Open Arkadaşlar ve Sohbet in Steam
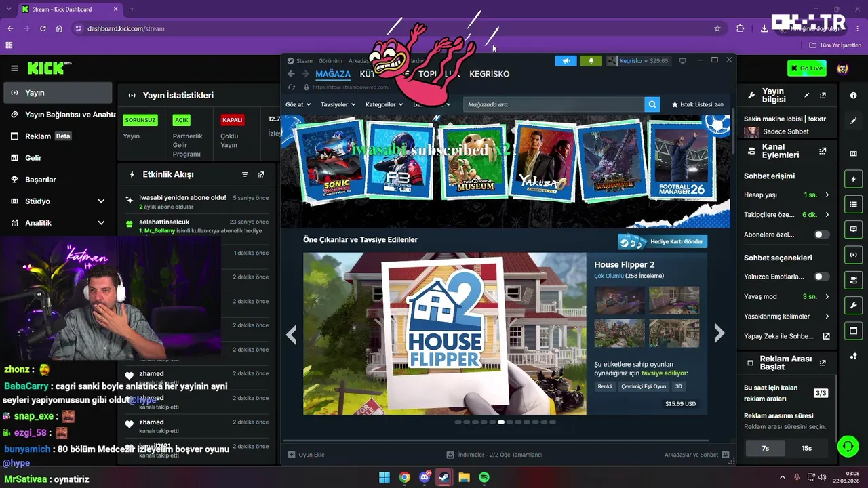868x488 pixels. pyautogui.click(x=696, y=455)
